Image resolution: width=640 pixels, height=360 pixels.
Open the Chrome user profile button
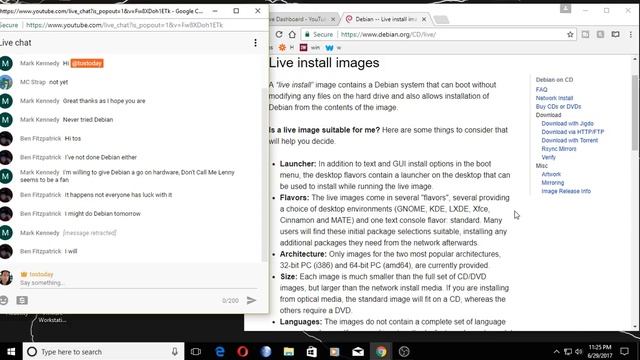(x=565, y=9)
